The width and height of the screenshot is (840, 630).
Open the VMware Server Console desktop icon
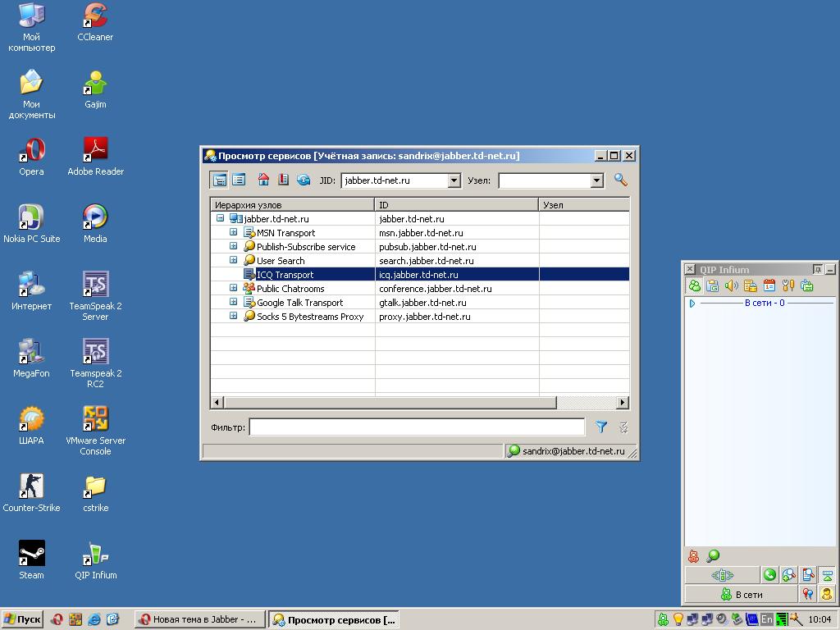95,430
